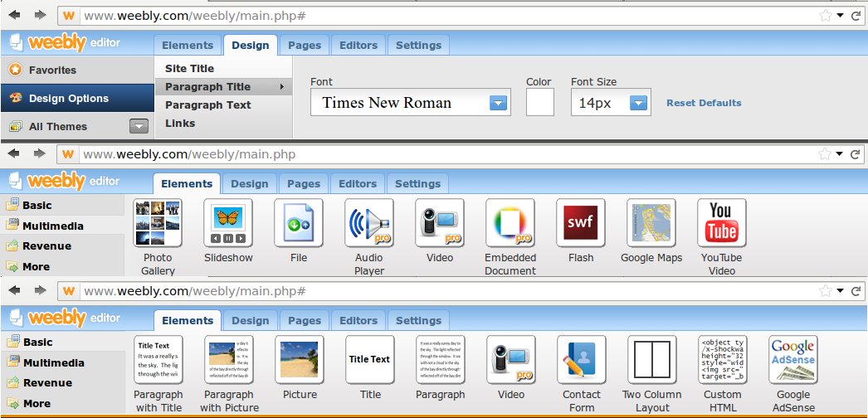Add the Google AdSense element
The width and height of the screenshot is (868, 418).
[x=793, y=359]
